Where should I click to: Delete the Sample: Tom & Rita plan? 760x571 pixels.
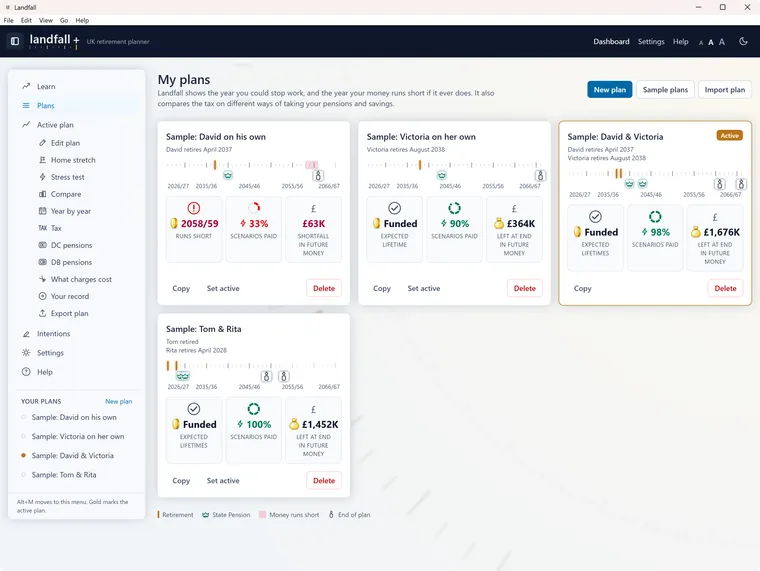(x=324, y=480)
